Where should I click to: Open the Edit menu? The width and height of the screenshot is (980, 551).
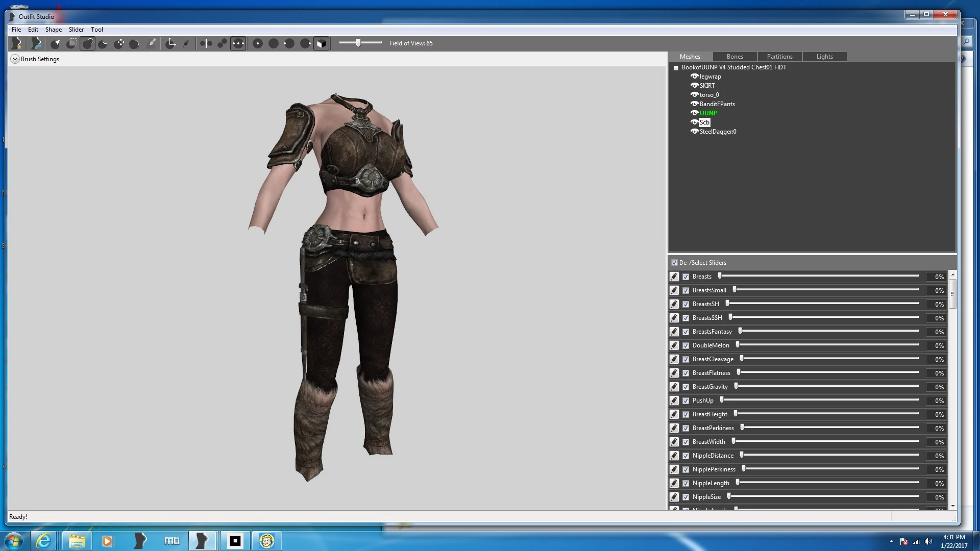point(33,30)
